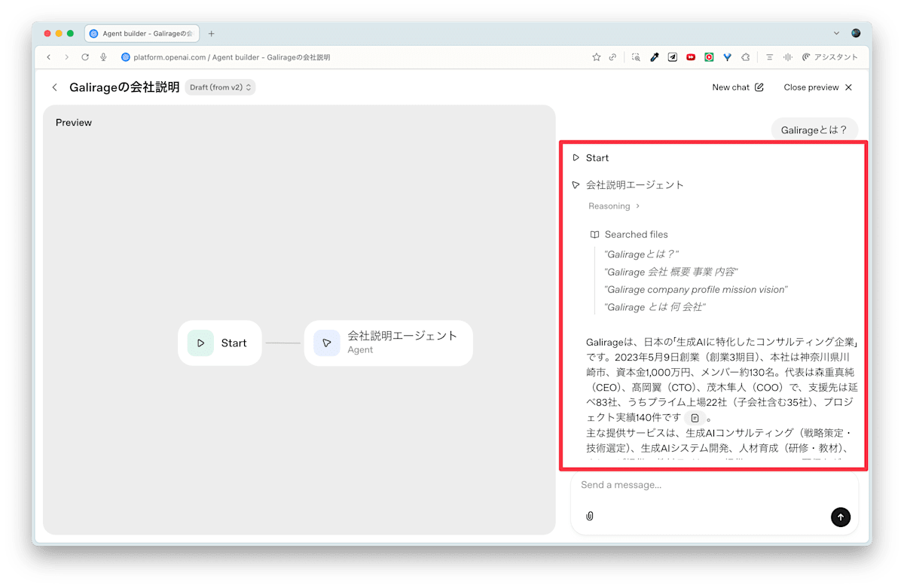Image resolution: width=904 pixels, height=588 pixels.
Task: Click the audio waveform icon
Action: [x=788, y=57]
